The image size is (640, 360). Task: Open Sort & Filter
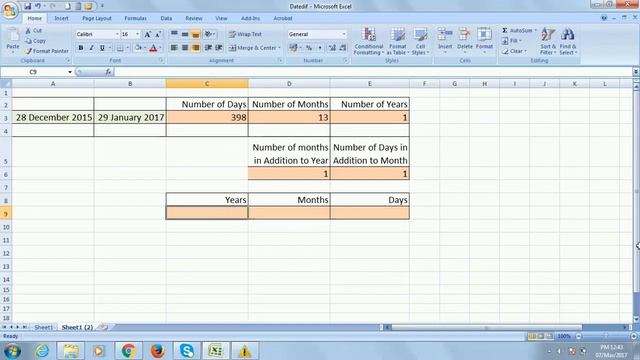(547, 41)
